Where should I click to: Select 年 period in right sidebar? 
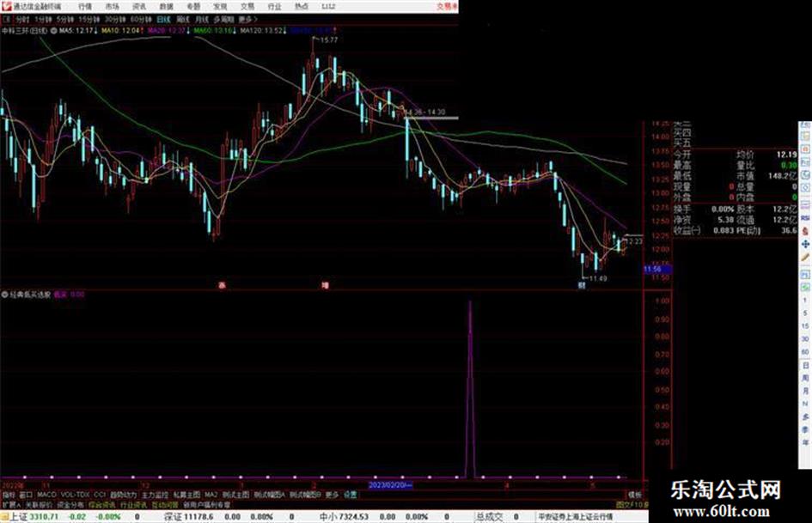click(x=805, y=443)
